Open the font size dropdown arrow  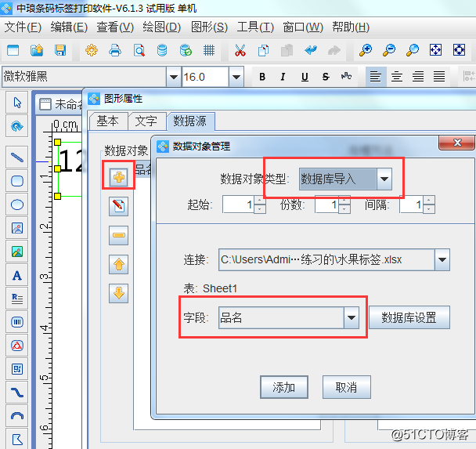pos(236,77)
